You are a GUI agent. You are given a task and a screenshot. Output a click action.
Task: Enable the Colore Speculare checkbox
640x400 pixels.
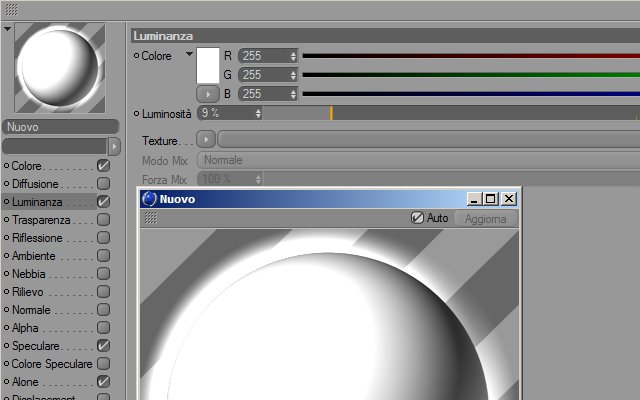(x=103, y=363)
